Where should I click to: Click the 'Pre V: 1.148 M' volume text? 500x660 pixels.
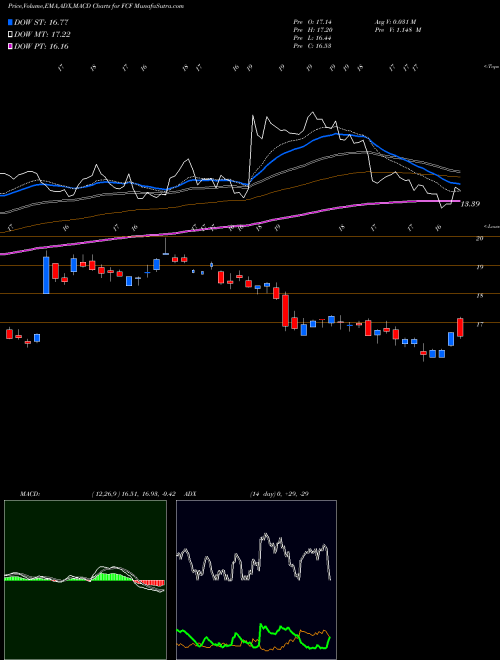[397, 30]
